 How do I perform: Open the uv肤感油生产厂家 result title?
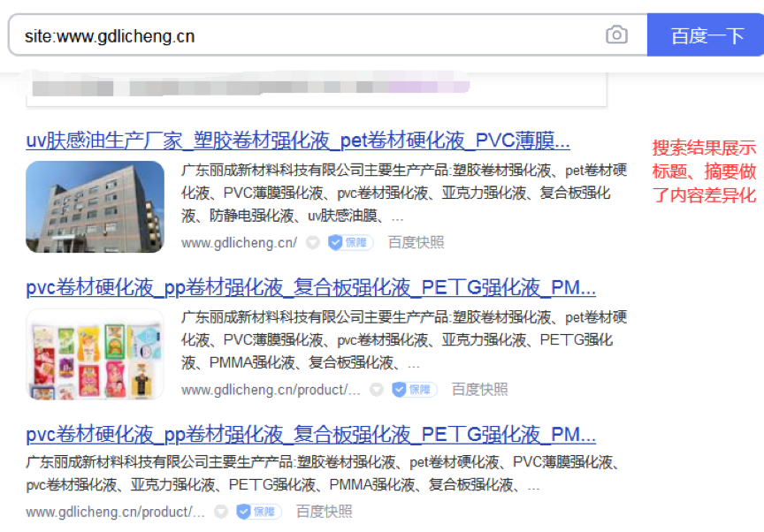click(x=298, y=141)
